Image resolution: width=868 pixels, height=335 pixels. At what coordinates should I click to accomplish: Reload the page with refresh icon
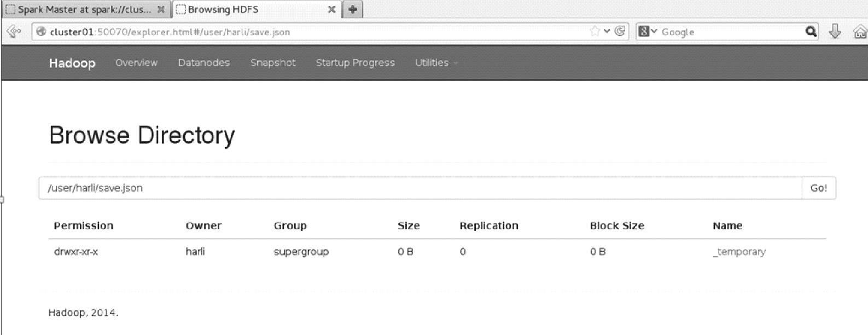click(x=620, y=31)
